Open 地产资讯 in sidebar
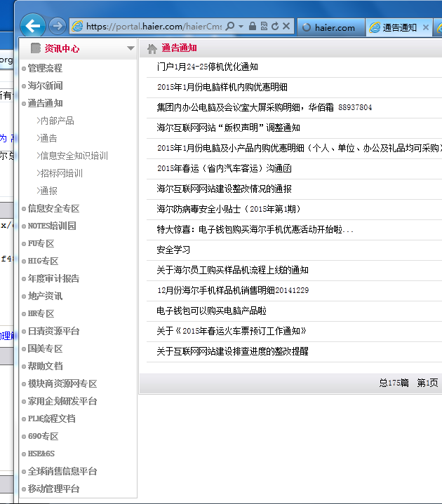442x504 pixels. point(45,296)
